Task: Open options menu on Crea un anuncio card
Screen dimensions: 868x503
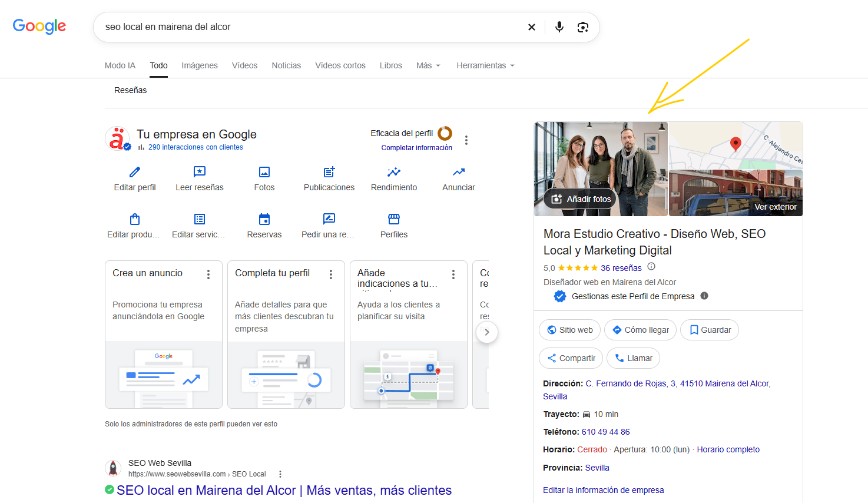Action: 208,274
